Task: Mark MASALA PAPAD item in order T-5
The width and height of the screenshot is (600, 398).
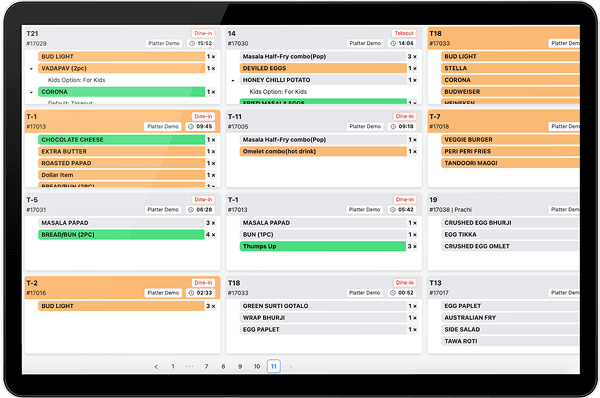Action: pos(122,223)
